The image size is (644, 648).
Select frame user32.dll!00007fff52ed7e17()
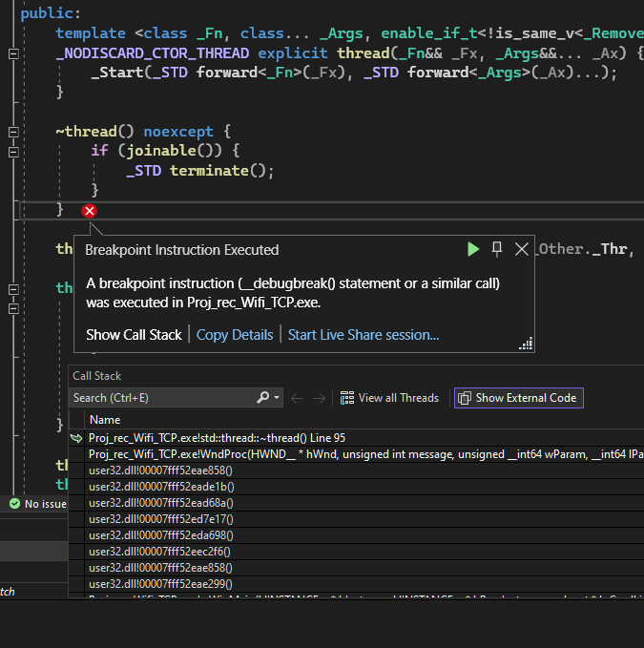[x=356, y=519]
